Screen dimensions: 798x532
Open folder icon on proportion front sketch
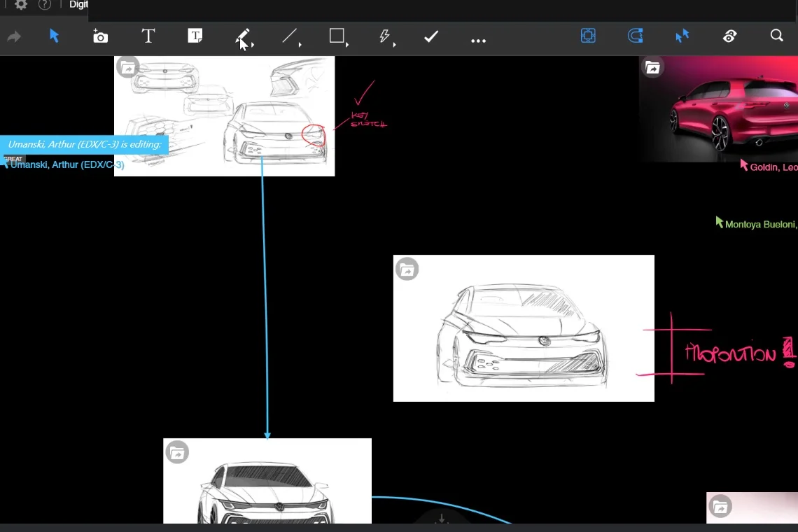tap(407, 269)
